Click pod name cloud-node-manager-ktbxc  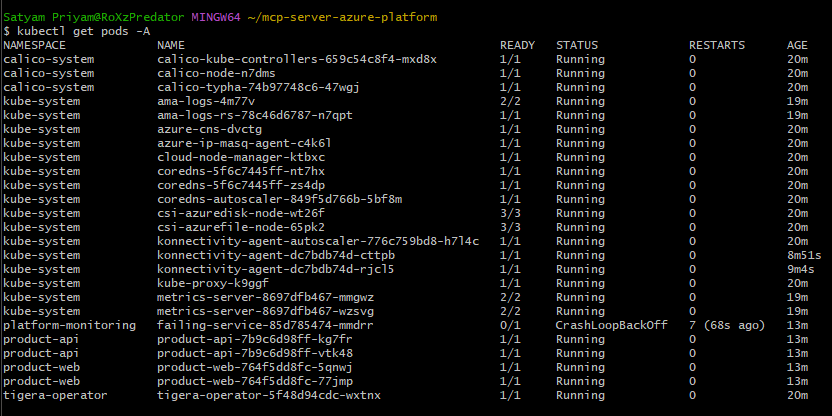point(241,158)
